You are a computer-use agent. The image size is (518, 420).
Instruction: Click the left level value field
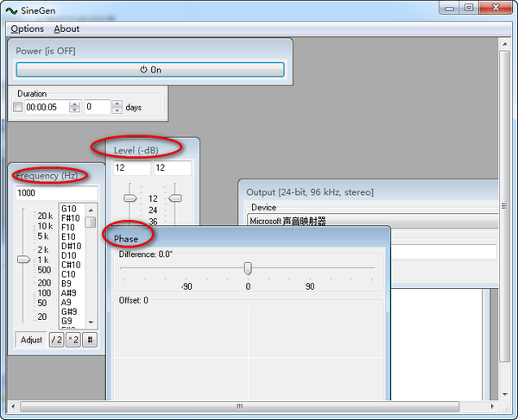pos(132,168)
